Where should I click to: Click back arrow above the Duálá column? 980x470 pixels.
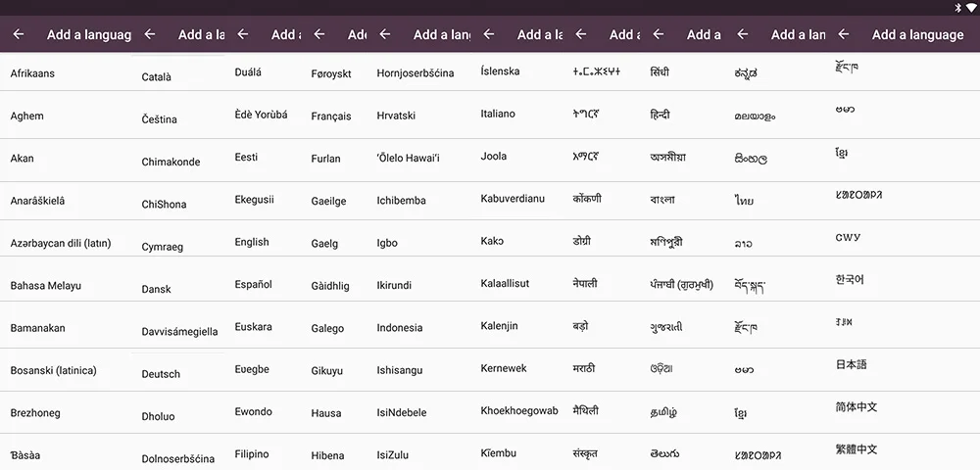[242, 34]
